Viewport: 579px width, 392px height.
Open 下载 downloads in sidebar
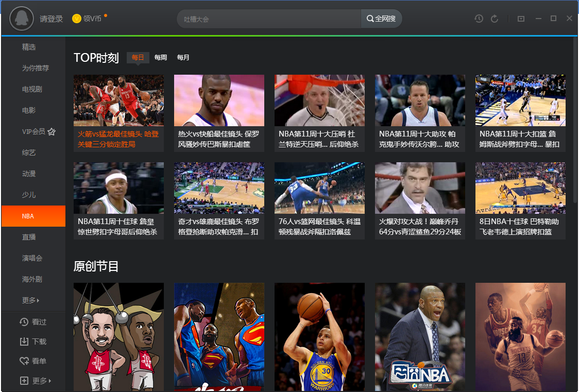(x=33, y=342)
